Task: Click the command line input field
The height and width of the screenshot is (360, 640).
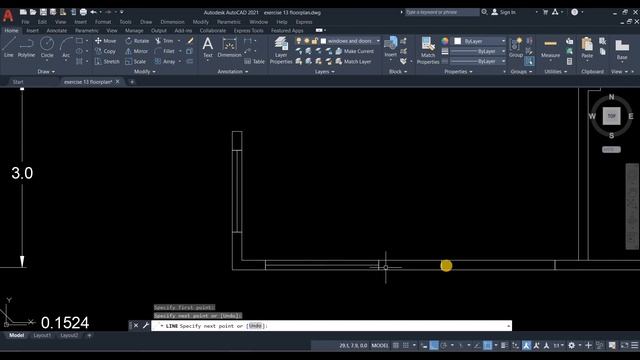Action: pyautogui.click(x=331, y=326)
